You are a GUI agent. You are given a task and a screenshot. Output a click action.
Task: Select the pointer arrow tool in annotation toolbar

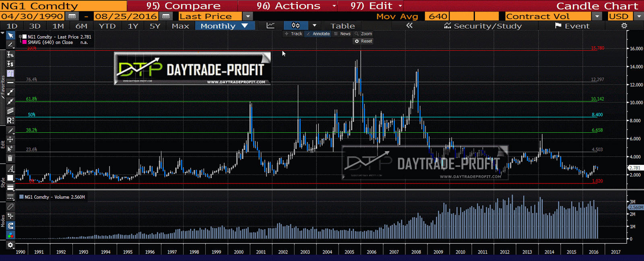[x=10, y=35]
